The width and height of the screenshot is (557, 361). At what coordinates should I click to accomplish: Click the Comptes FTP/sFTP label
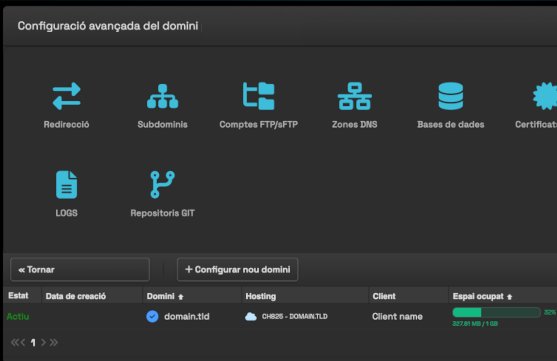tap(259, 124)
